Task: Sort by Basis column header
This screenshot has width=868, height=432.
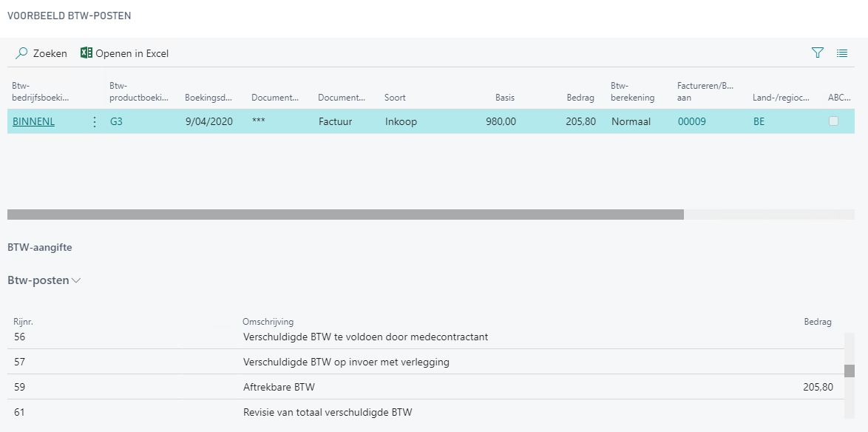Action: pyautogui.click(x=505, y=98)
